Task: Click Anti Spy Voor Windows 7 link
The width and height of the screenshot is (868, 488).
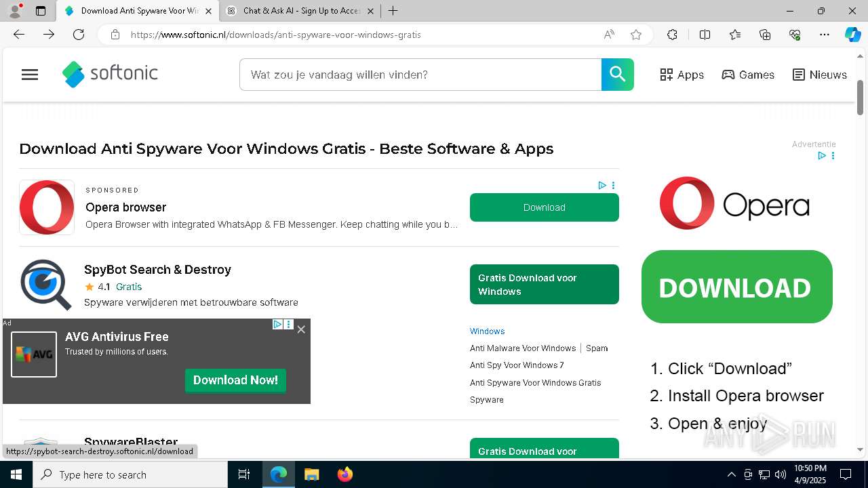Action: point(517,365)
